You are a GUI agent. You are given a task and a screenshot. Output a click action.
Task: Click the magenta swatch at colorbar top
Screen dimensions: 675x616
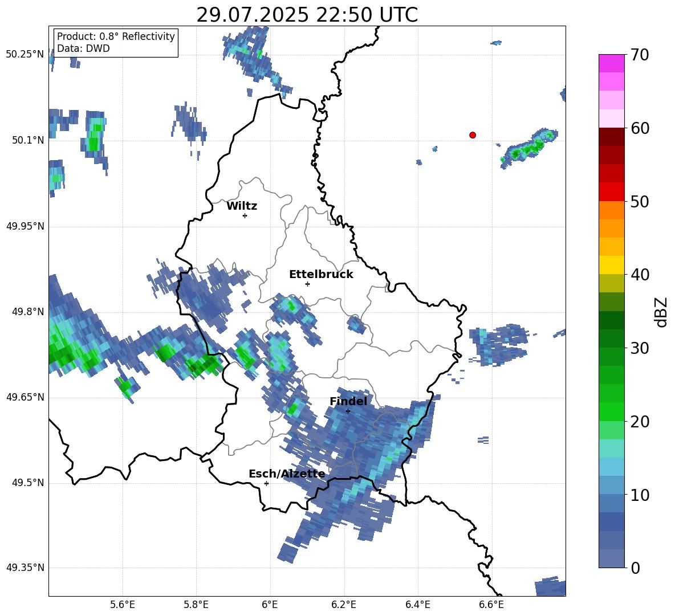pyautogui.click(x=611, y=63)
